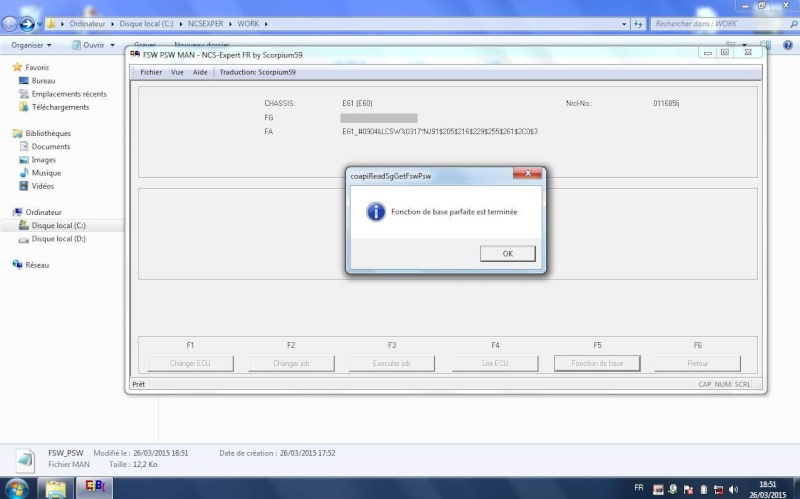
Task: Close the coapiReadSgGetFswPsw dialog with the red X
Action: click(528, 173)
